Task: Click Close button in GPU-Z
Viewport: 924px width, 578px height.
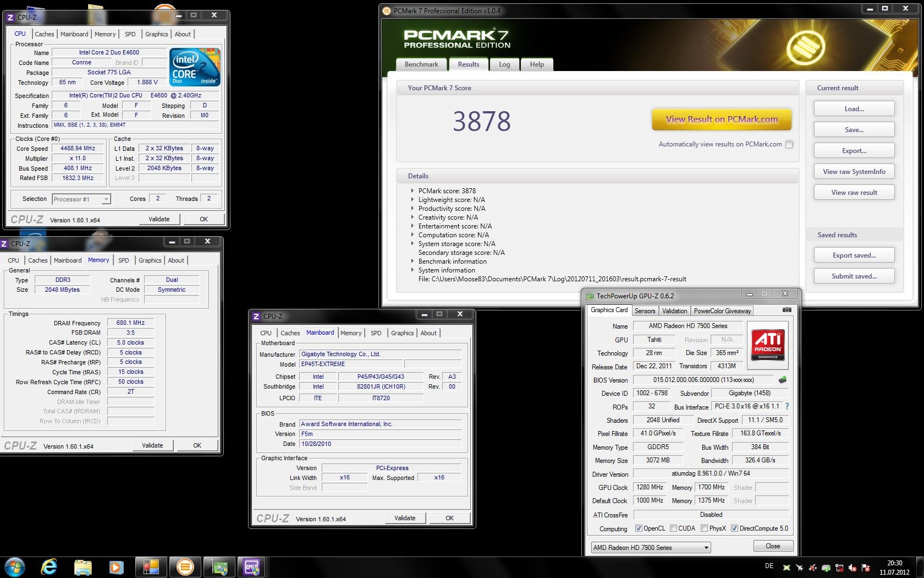Action: pyautogui.click(x=773, y=546)
